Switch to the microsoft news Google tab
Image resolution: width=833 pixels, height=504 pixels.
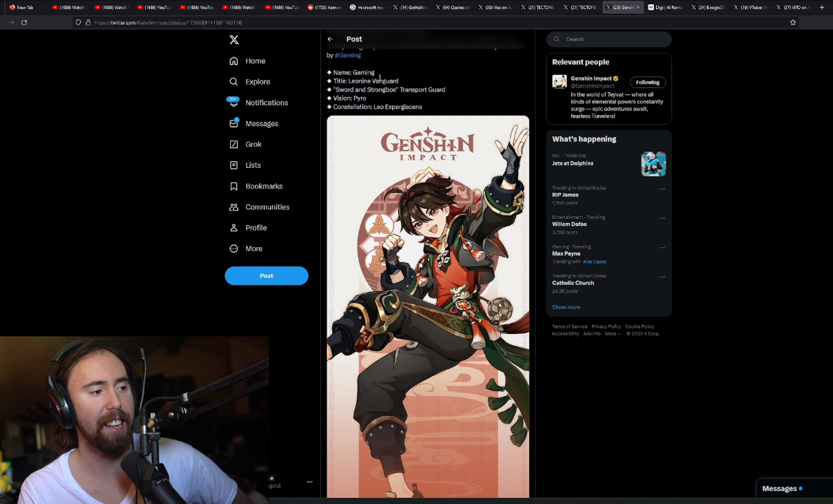(367, 7)
